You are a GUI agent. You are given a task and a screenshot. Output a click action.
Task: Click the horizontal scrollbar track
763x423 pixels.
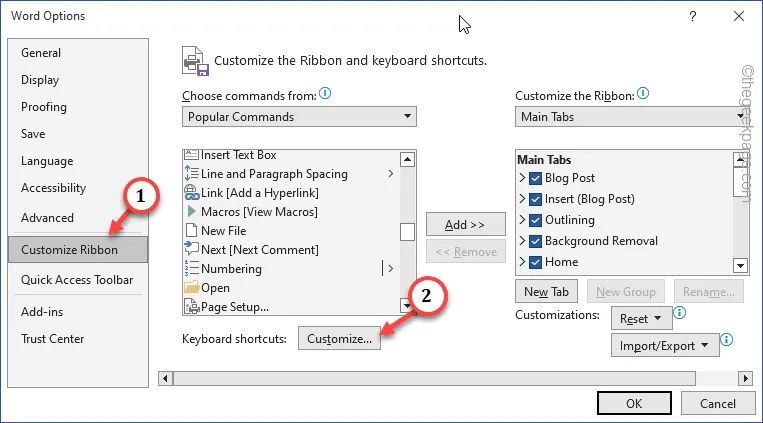click(434, 378)
